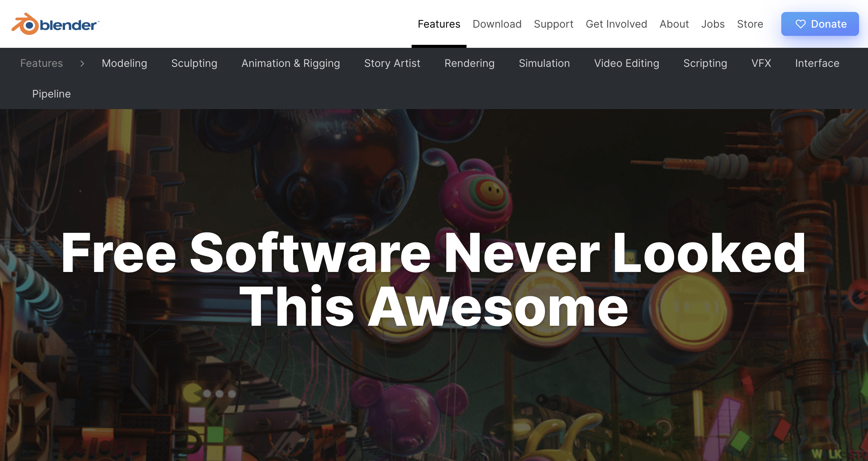Click the heart Donate button
Screen dimensions: 868x461
point(820,24)
